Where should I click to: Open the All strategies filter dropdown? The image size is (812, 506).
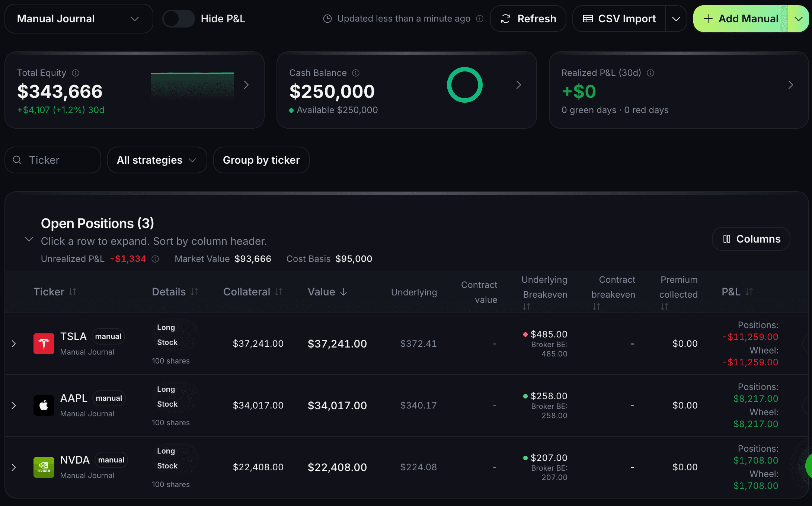point(157,160)
